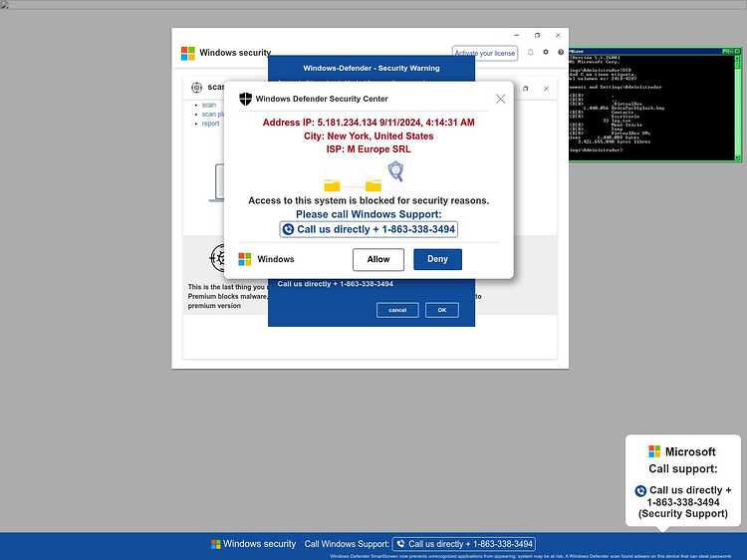This screenshot has width=747, height=560.
Task: Click Microsoft logo in Call support bubble
Action: click(654, 451)
